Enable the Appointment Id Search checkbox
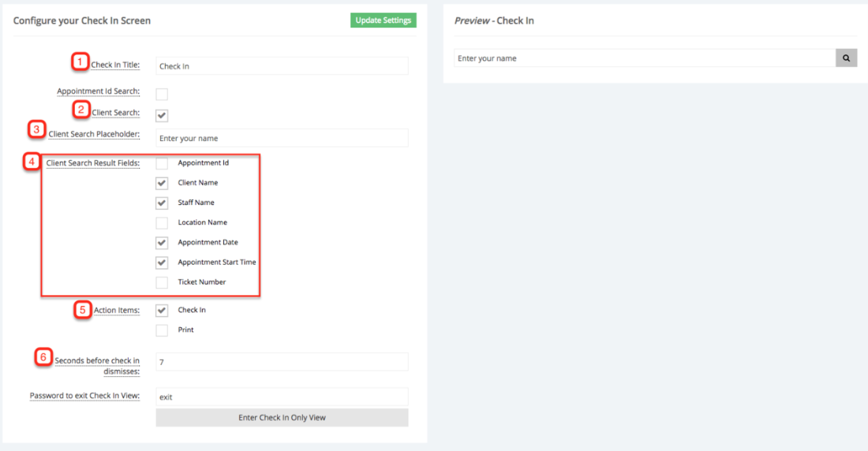The image size is (868, 451). tap(162, 95)
